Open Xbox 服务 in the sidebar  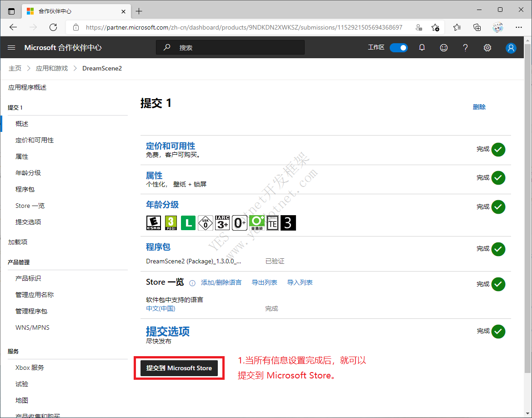tap(30, 368)
